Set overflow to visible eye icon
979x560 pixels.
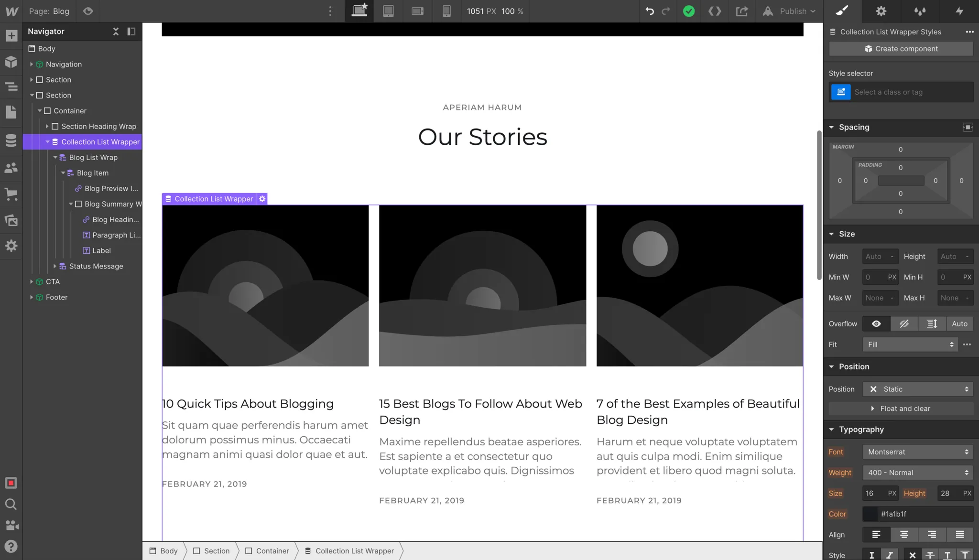point(876,323)
